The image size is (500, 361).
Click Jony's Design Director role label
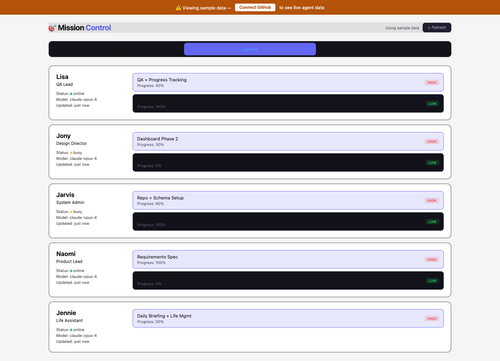click(71, 143)
